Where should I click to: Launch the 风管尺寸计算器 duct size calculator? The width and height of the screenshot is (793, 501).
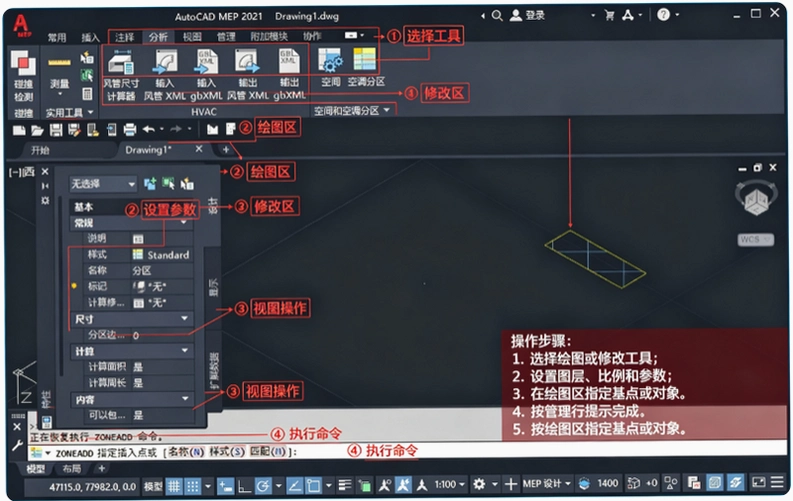121,74
